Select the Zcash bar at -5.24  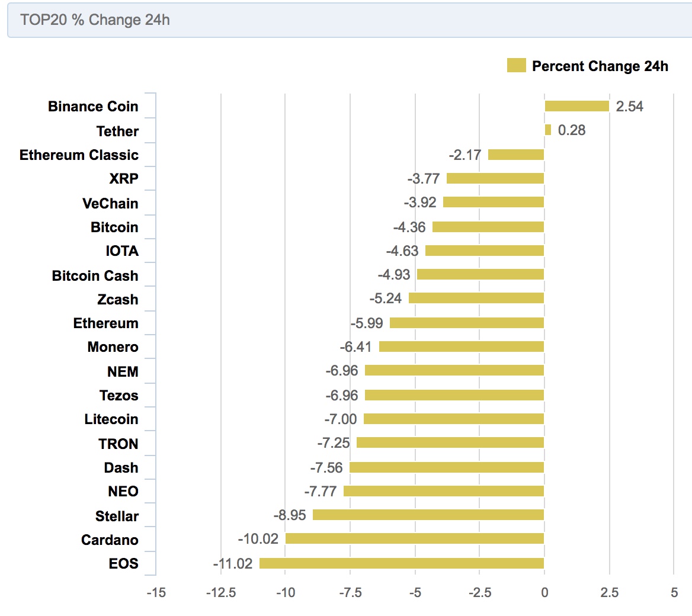(x=476, y=299)
